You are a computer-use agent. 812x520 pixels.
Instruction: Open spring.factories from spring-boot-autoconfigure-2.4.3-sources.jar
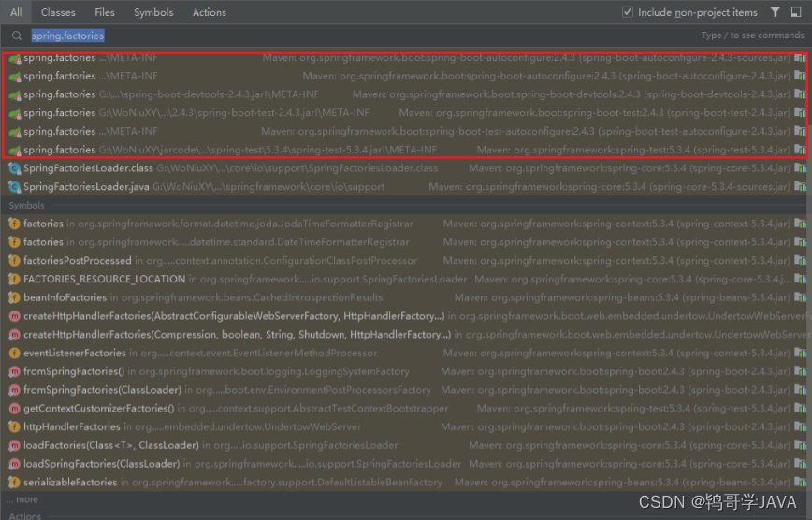tap(406, 57)
